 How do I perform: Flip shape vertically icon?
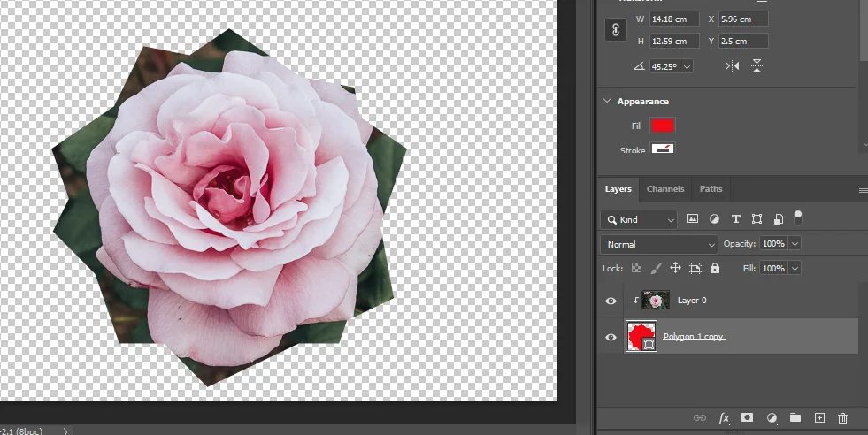pos(757,65)
